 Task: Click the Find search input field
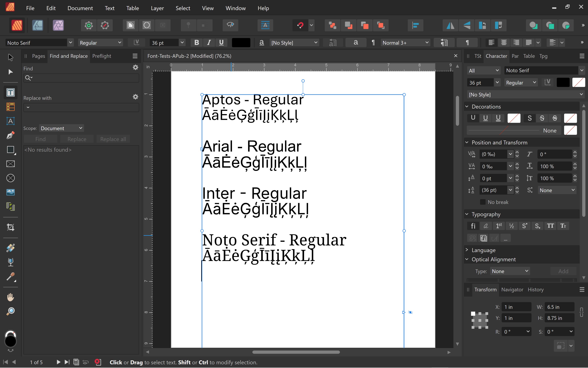coord(81,78)
